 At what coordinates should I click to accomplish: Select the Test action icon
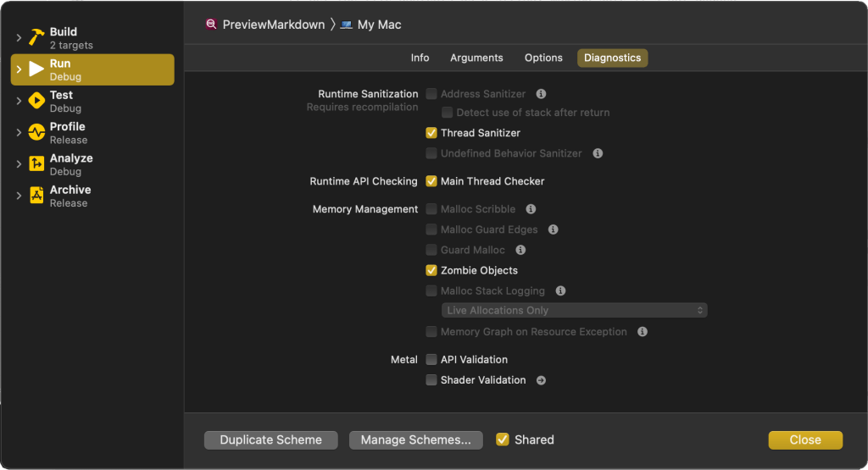click(x=36, y=101)
